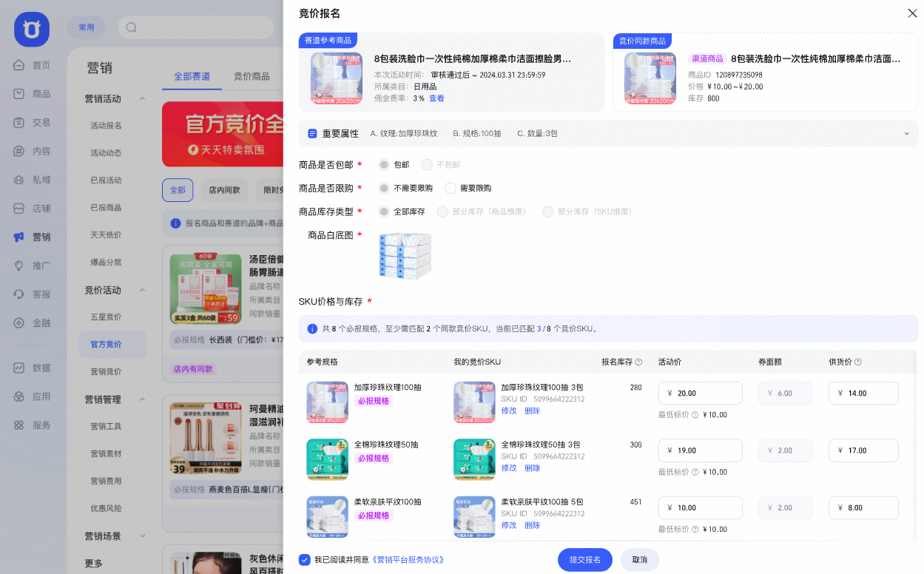Click info icon in SKU matching notice
The height and width of the screenshot is (574, 924).
point(313,328)
